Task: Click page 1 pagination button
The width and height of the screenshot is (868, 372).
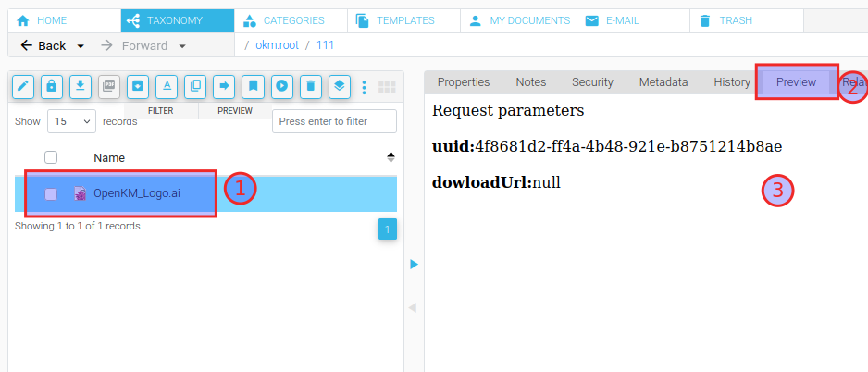Action: 388,229
